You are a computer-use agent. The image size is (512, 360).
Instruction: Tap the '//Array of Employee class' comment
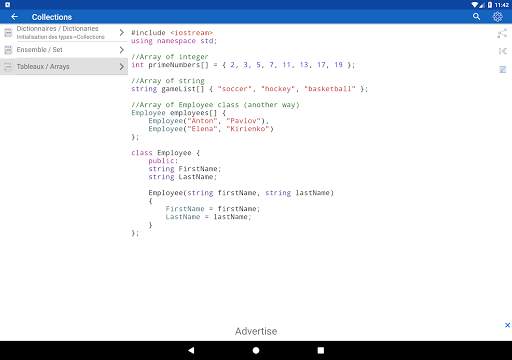pyautogui.click(x=215, y=105)
